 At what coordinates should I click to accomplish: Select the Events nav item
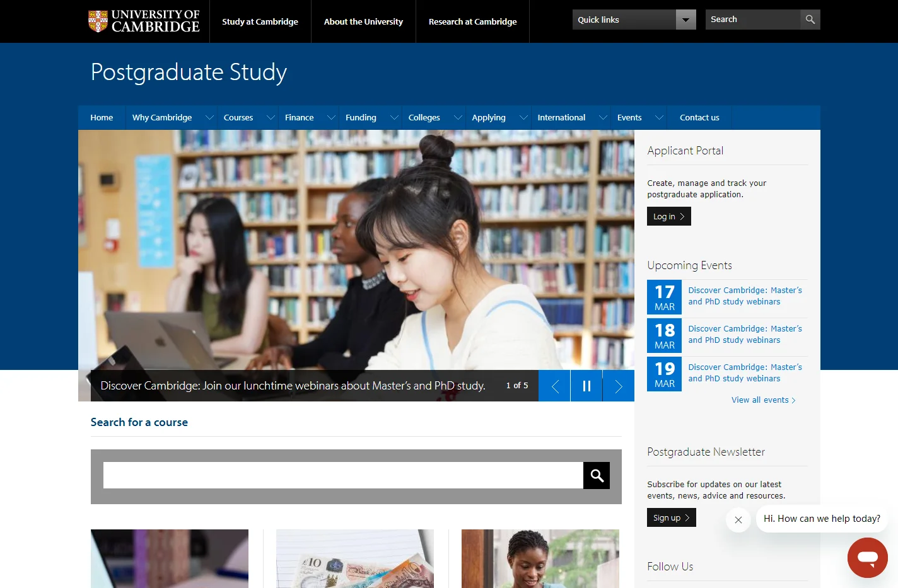point(629,117)
